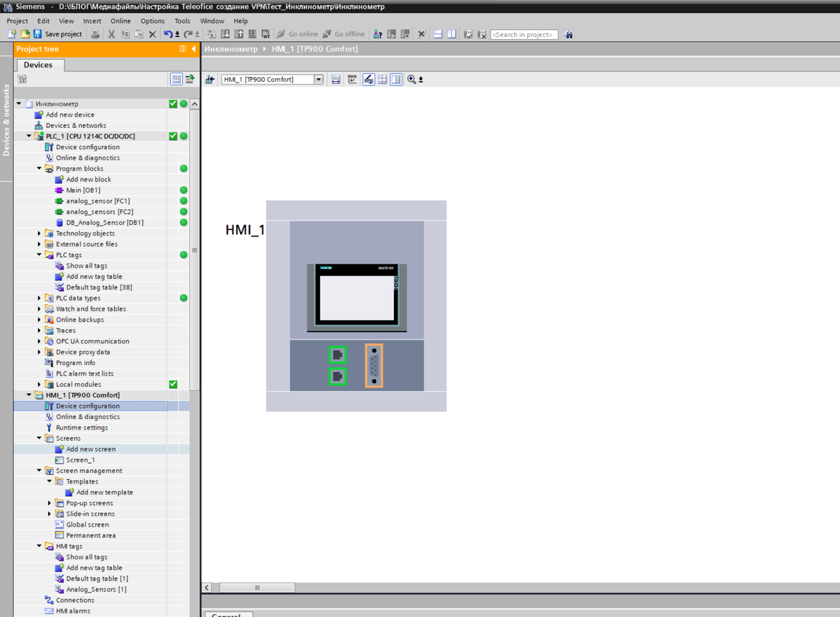This screenshot has height=617, width=840.
Task: Click the Split editor vertically icon
Action: [x=451, y=34]
